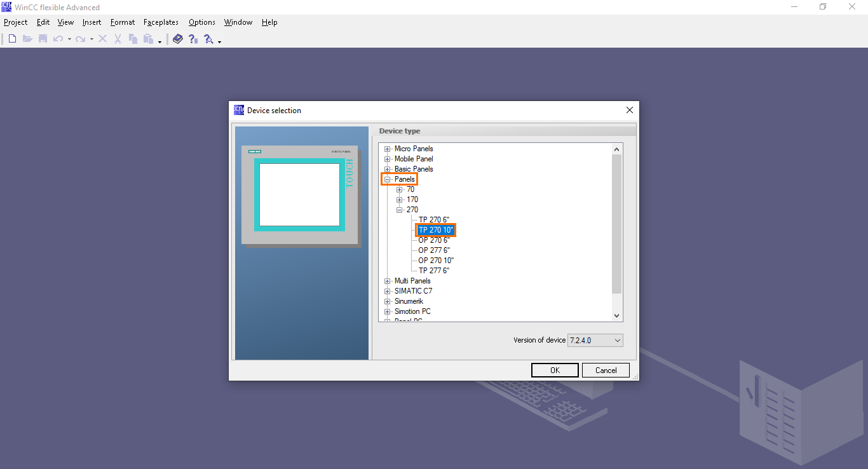Select OP 270 10" device
Image resolution: width=868 pixels, height=469 pixels.
(436, 261)
